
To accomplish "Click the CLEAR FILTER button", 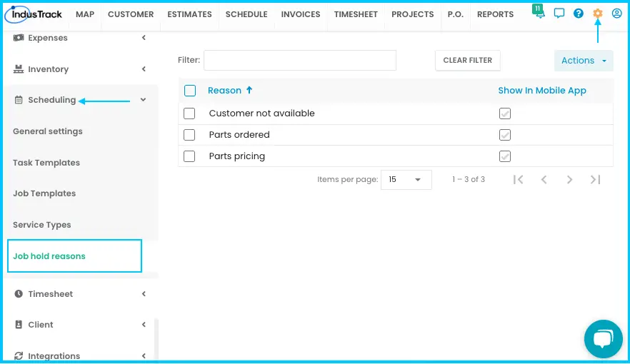I will pyautogui.click(x=468, y=60).
